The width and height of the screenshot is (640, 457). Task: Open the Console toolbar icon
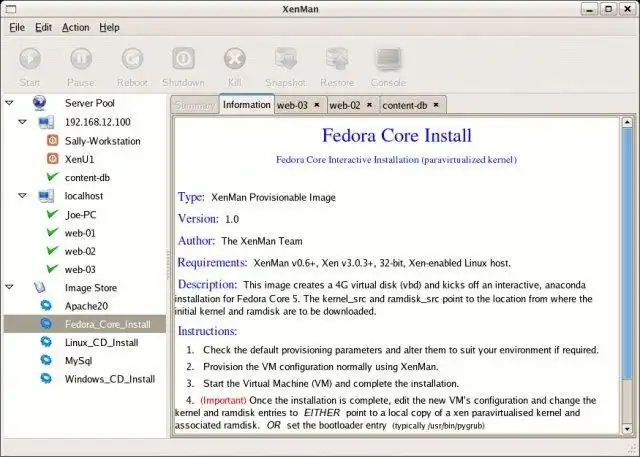(388, 59)
